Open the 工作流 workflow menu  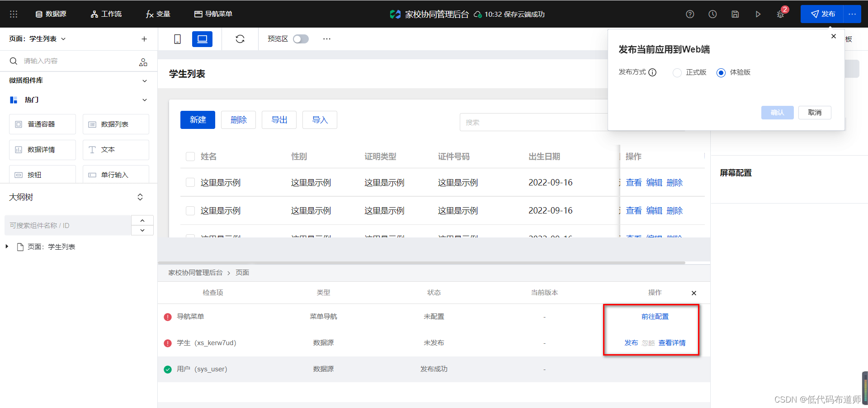[x=106, y=14]
